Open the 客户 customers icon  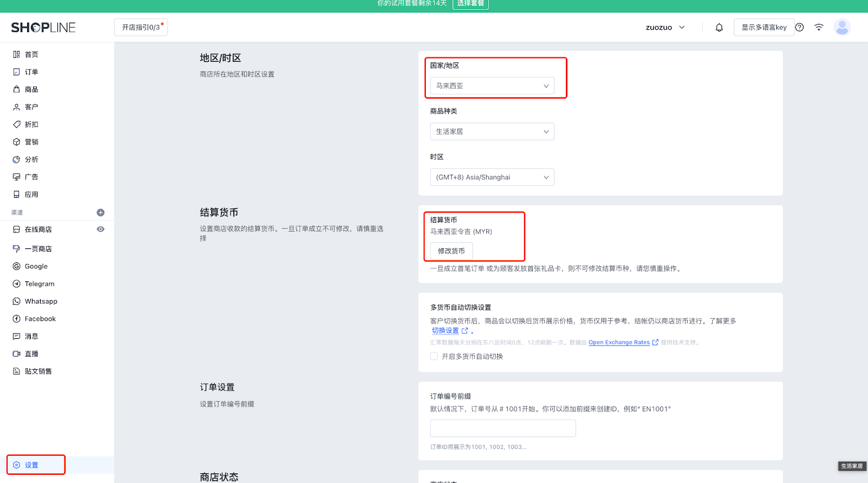click(17, 107)
